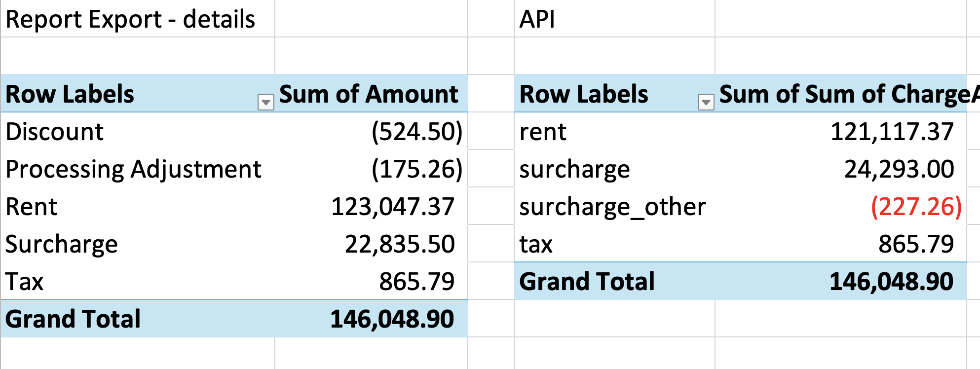Click the Surcharge value 22,835.50
Image resolution: width=980 pixels, height=369 pixels.
(x=399, y=244)
